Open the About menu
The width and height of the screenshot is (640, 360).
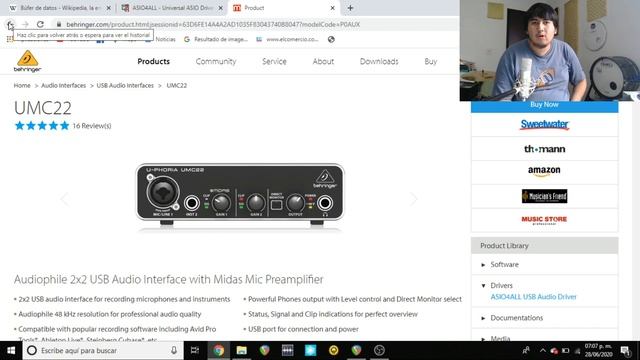(323, 61)
